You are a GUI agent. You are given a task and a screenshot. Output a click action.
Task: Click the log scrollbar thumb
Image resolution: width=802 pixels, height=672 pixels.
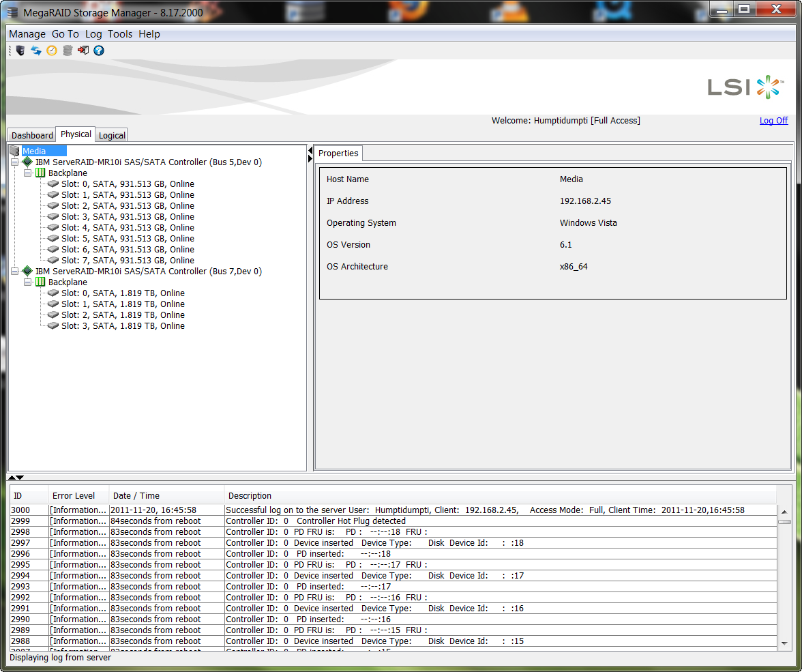click(x=784, y=522)
